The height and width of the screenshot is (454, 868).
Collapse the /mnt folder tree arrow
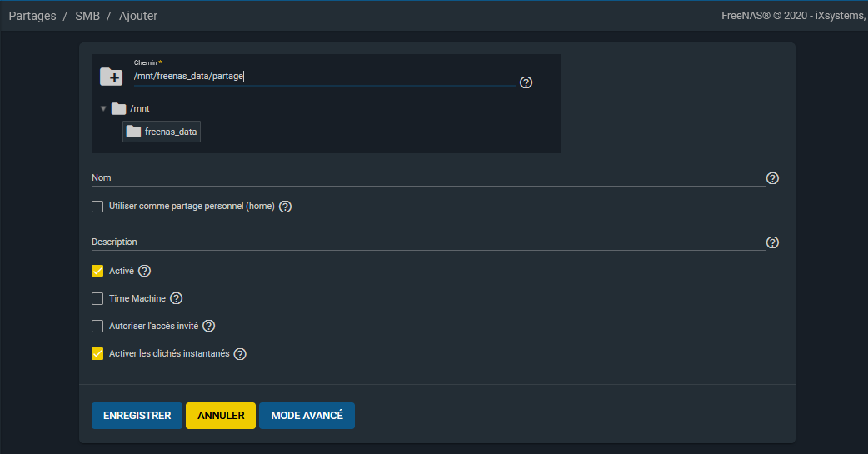pyautogui.click(x=103, y=108)
